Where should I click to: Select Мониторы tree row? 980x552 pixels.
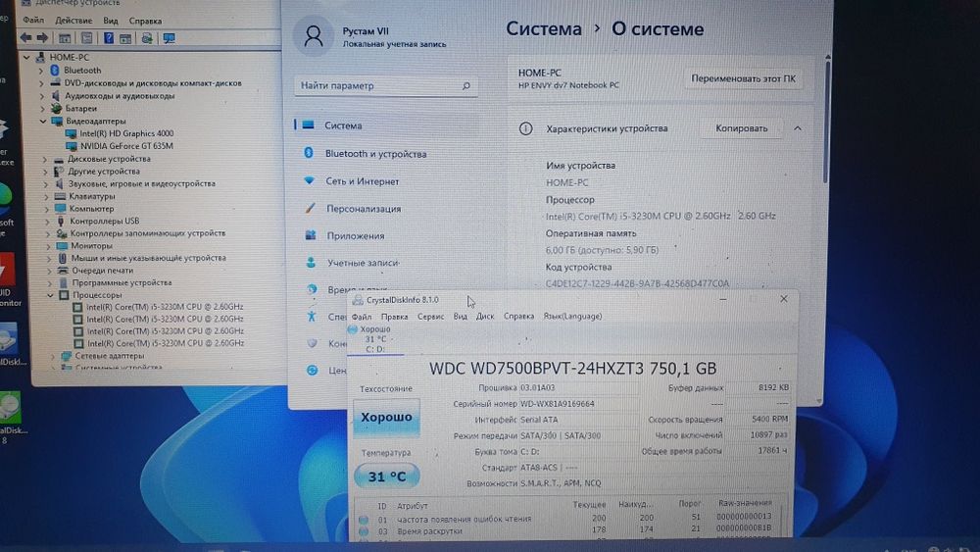91,246
